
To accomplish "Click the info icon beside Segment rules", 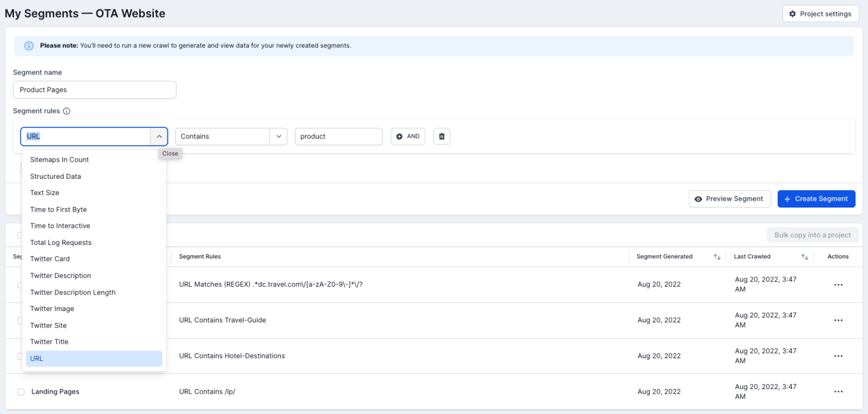I will tap(67, 111).
